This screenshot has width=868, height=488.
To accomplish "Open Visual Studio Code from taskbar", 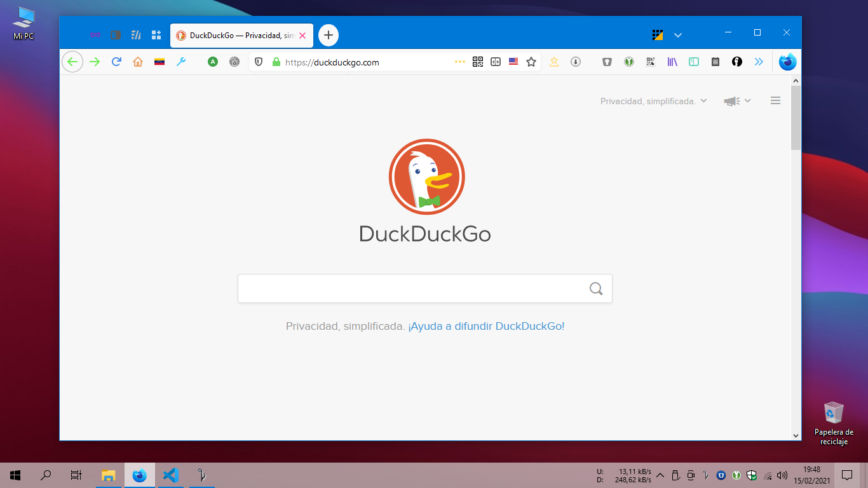I will (170, 475).
